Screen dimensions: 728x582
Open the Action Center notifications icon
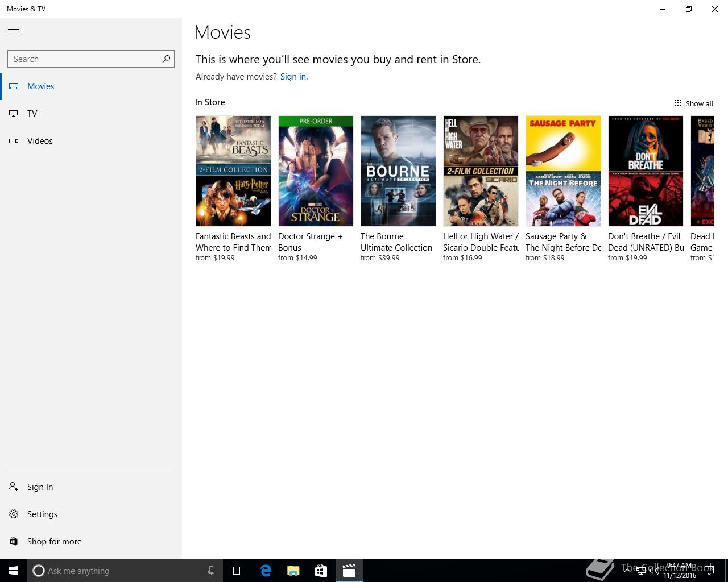point(709,571)
